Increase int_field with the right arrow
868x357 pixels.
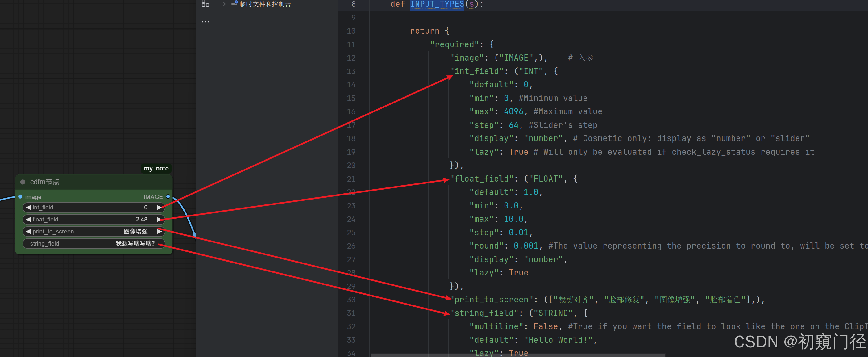pyautogui.click(x=160, y=207)
